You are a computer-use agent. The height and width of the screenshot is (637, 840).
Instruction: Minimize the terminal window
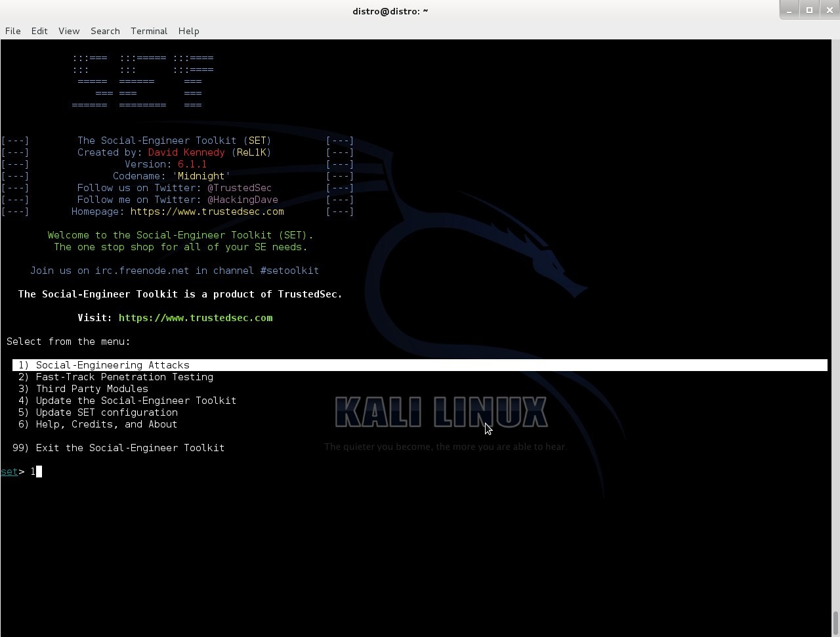coord(789,10)
